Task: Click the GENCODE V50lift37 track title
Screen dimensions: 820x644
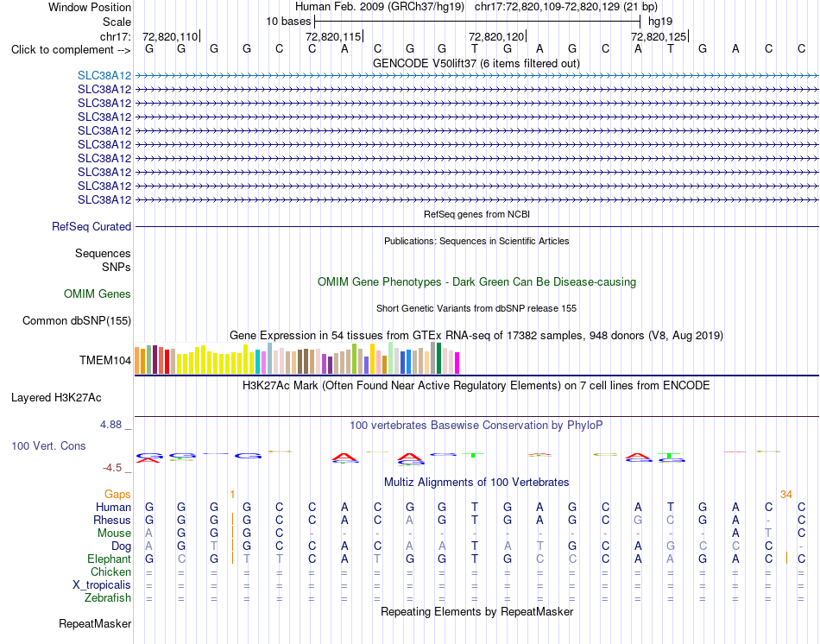Action: [x=476, y=63]
